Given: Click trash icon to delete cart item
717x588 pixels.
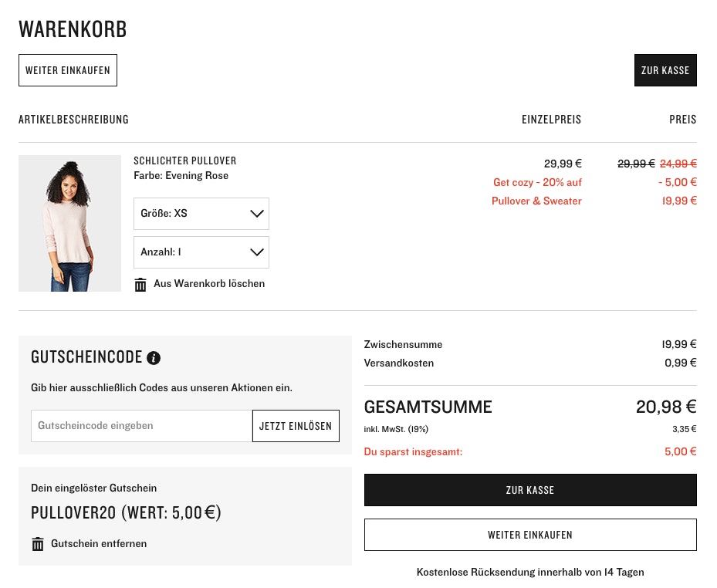Looking at the screenshot, I should [x=140, y=285].
